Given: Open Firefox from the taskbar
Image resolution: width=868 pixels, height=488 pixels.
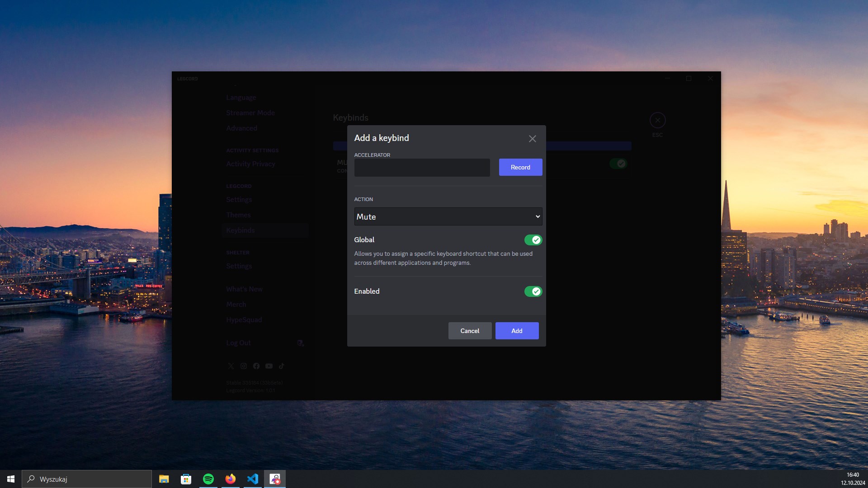Looking at the screenshot, I should (231, 479).
